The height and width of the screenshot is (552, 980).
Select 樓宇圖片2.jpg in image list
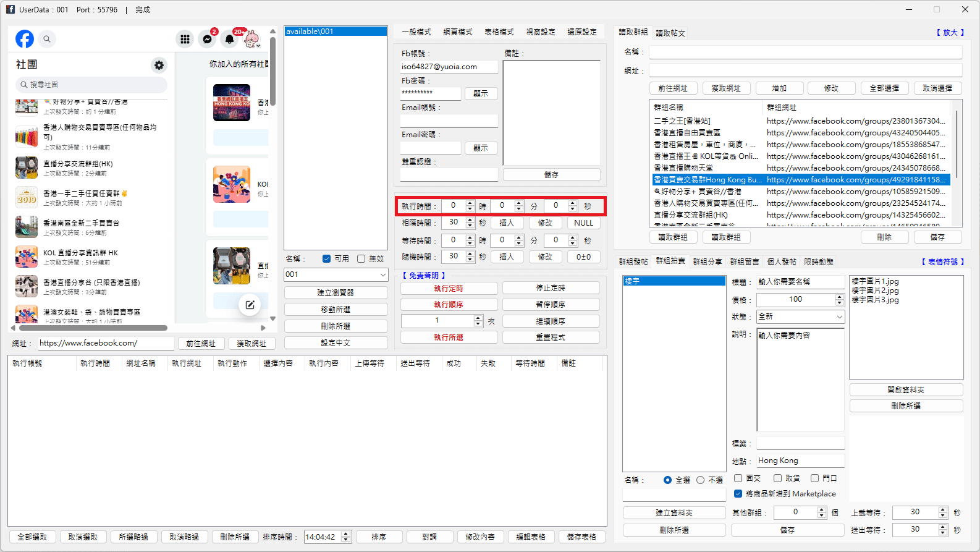[875, 291]
